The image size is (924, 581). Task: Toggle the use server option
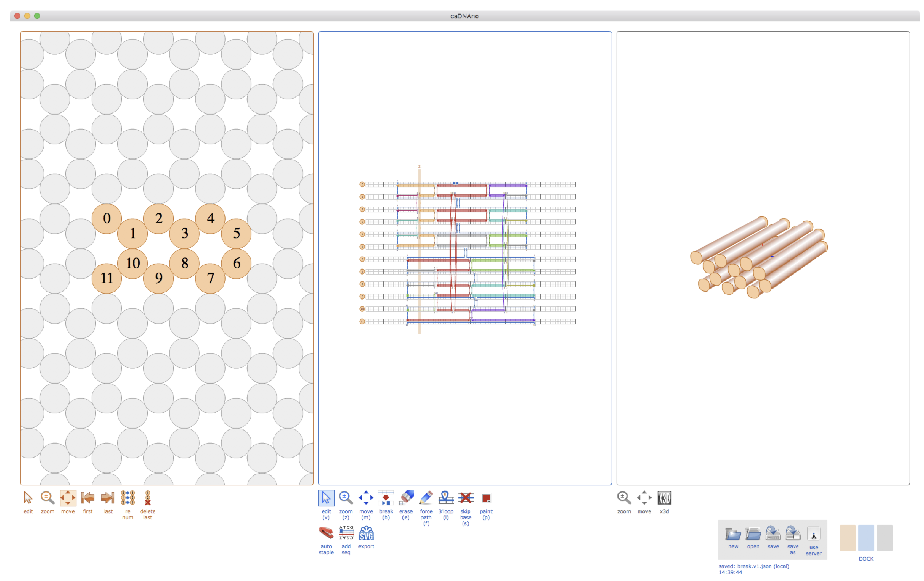[814, 533]
